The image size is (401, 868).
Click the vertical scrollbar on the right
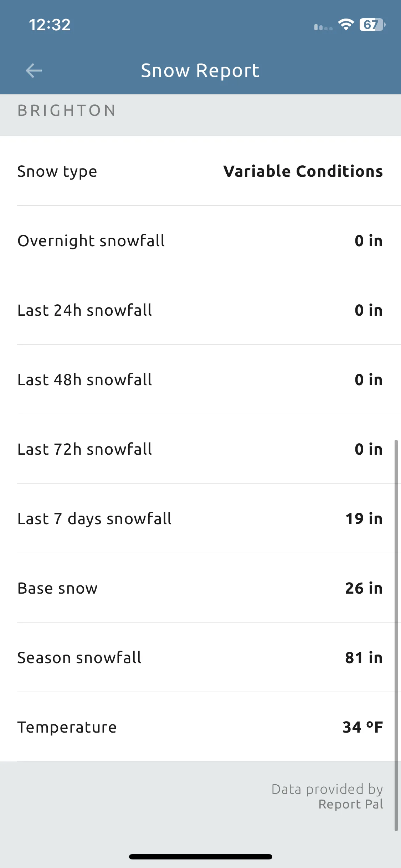[396, 635]
